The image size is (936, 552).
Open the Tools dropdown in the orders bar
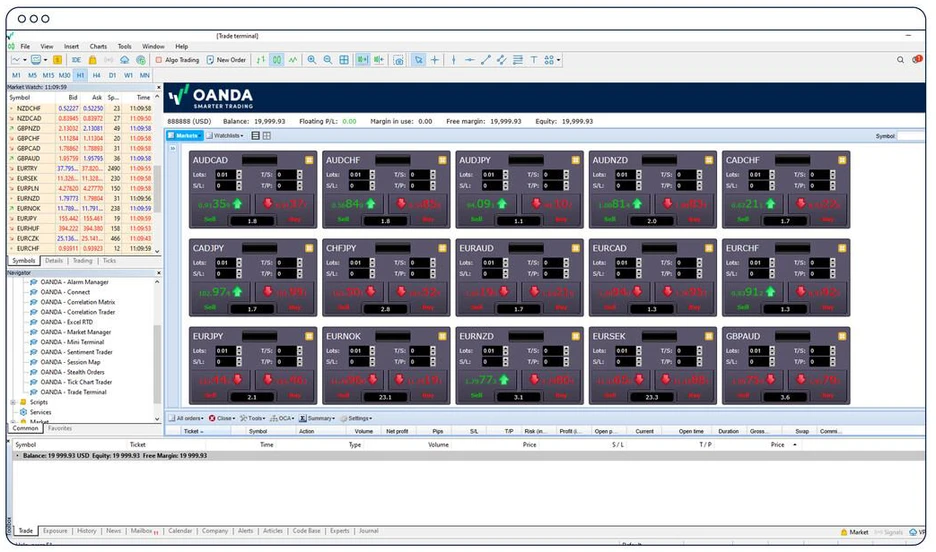253,418
